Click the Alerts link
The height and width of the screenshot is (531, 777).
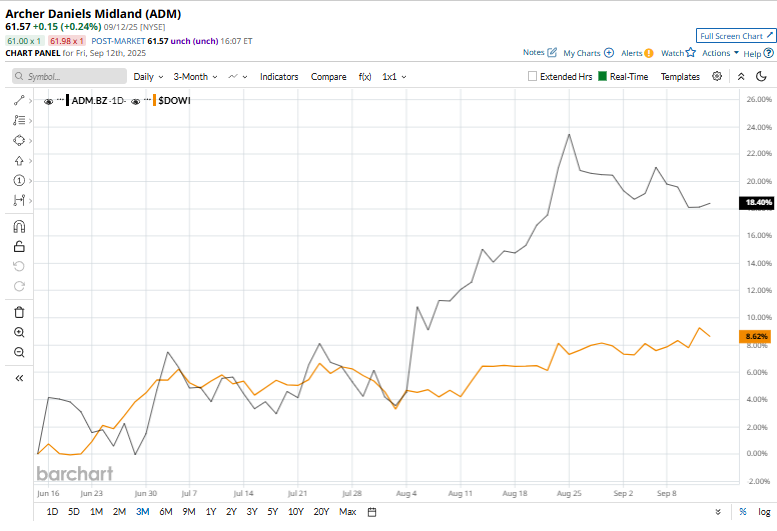(x=632, y=53)
